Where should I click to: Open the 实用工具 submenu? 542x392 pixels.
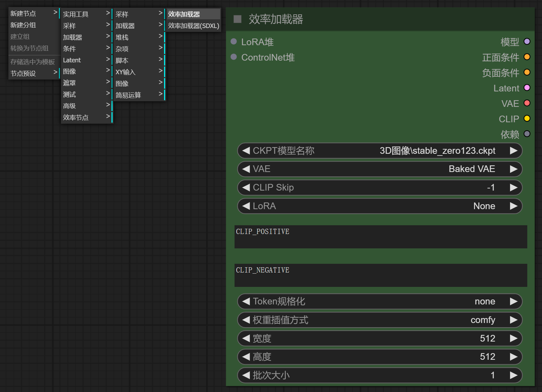pos(87,14)
